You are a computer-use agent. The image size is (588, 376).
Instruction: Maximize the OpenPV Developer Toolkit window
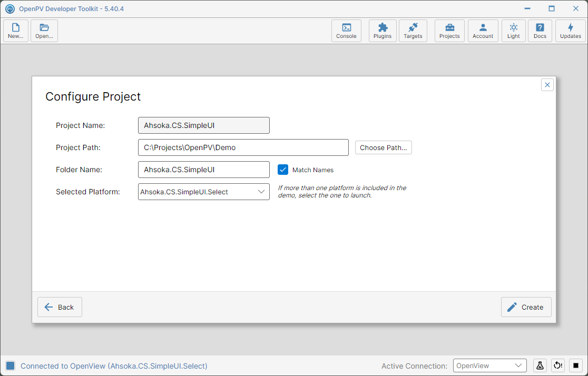[x=552, y=8]
